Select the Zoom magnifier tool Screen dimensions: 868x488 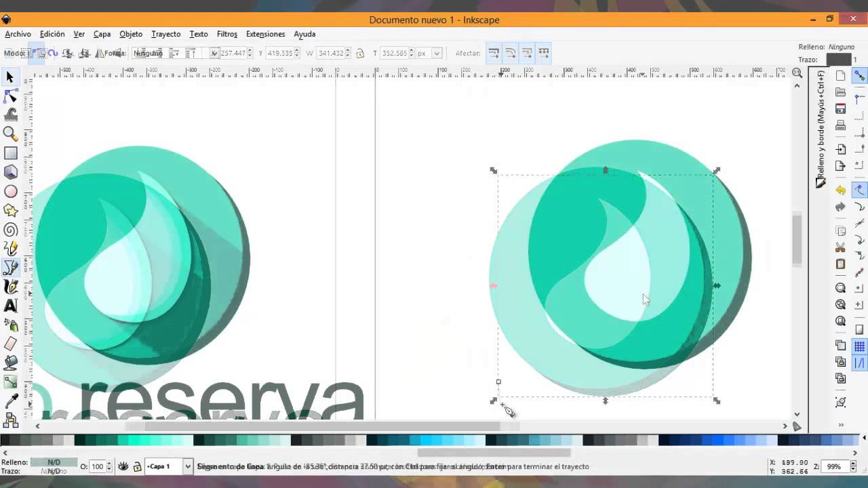coord(10,134)
